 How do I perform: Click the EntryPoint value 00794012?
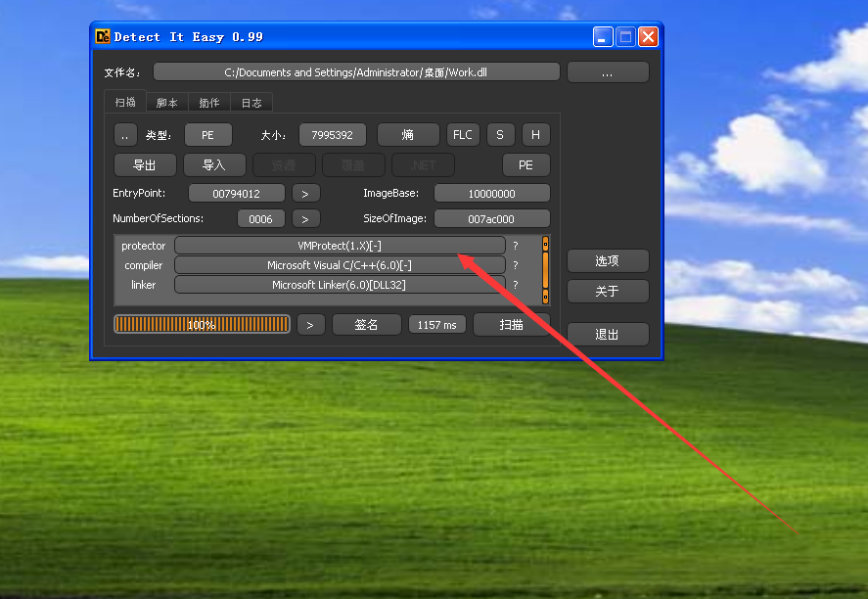pyautogui.click(x=237, y=193)
